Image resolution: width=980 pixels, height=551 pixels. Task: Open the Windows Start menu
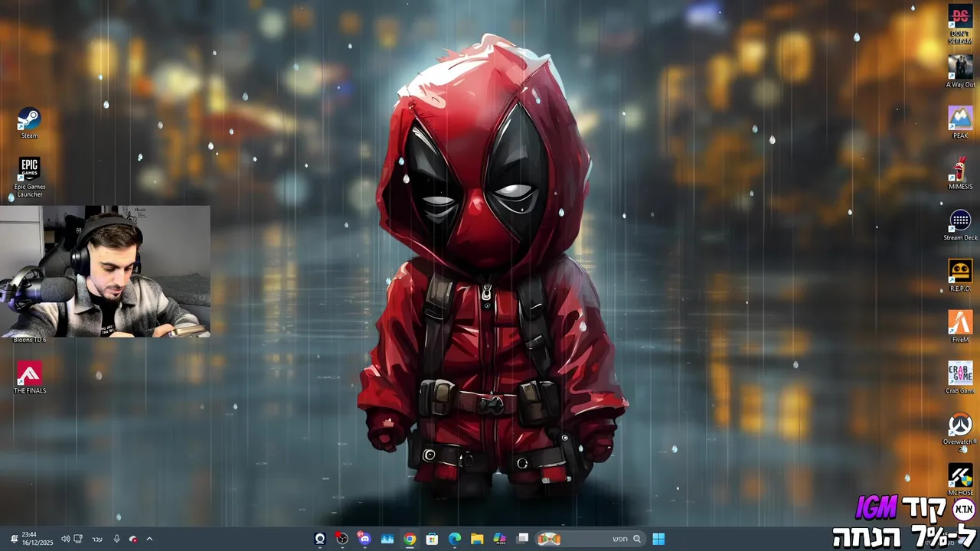point(658,539)
